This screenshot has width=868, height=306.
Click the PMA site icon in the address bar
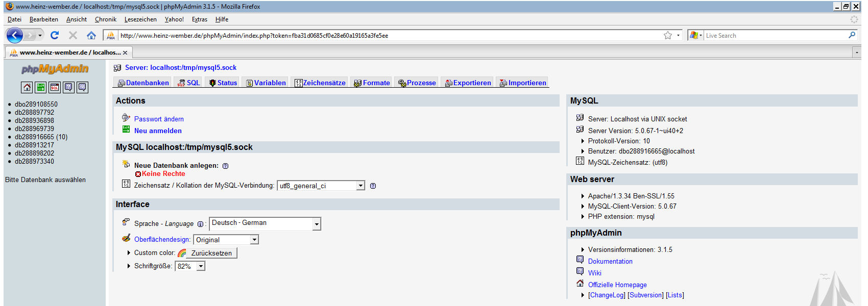click(111, 35)
